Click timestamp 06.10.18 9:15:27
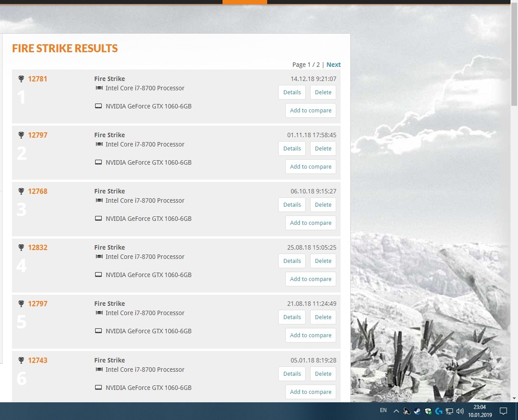 314,191
